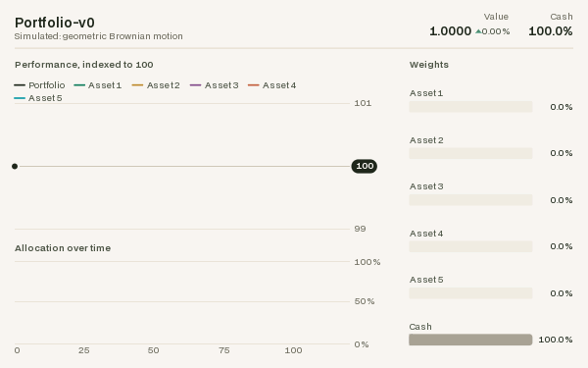This screenshot has height=368, width=588.
Task: Click the 101 performance axis label
Action: pyautogui.click(x=363, y=103)
